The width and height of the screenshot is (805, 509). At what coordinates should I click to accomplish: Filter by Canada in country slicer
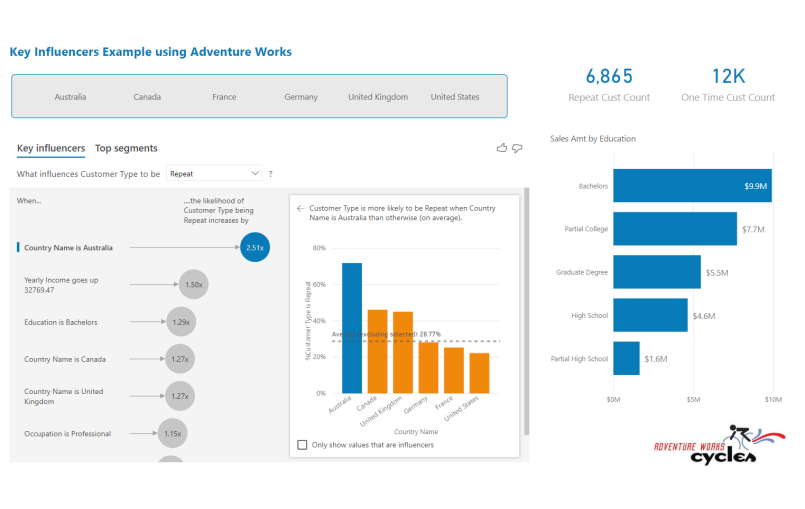tap(147, 97)
